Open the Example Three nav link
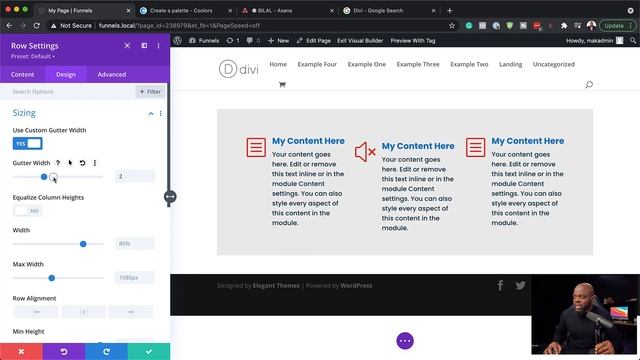Screen dimensions: 640x360 click(418, 64)
